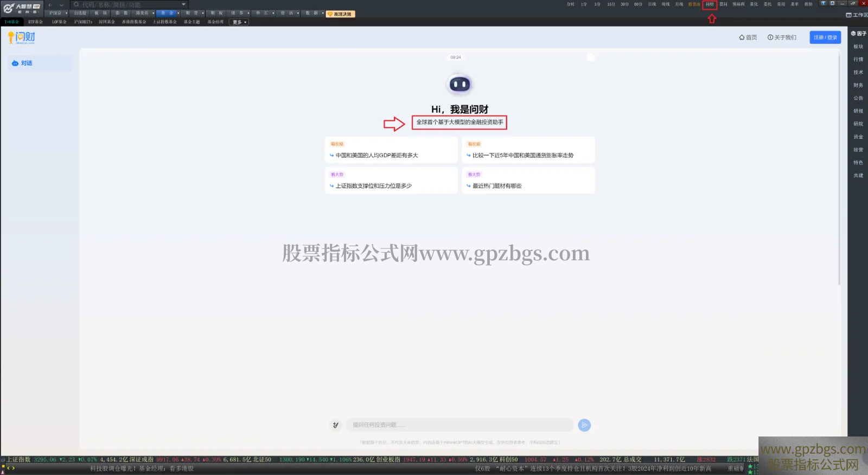
Task: Select the 自选股 menu item
Action: [80, 13]
